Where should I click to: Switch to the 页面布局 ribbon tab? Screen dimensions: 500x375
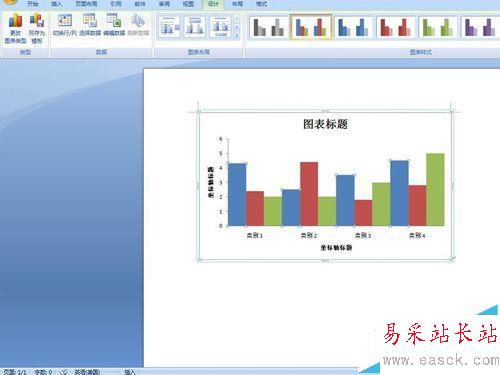[x=86, y=4]
